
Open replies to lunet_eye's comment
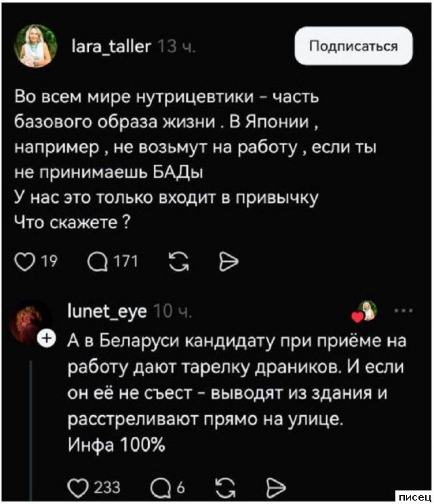161,486
